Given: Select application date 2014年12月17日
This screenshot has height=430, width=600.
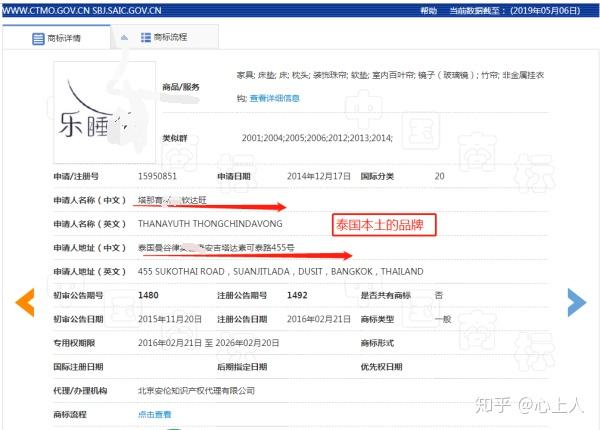Looking at the screenshot, I should coord(319,176).
